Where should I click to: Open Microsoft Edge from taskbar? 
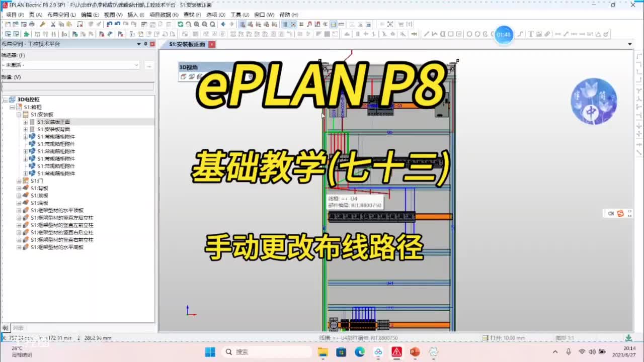click(x=360, y=352)
